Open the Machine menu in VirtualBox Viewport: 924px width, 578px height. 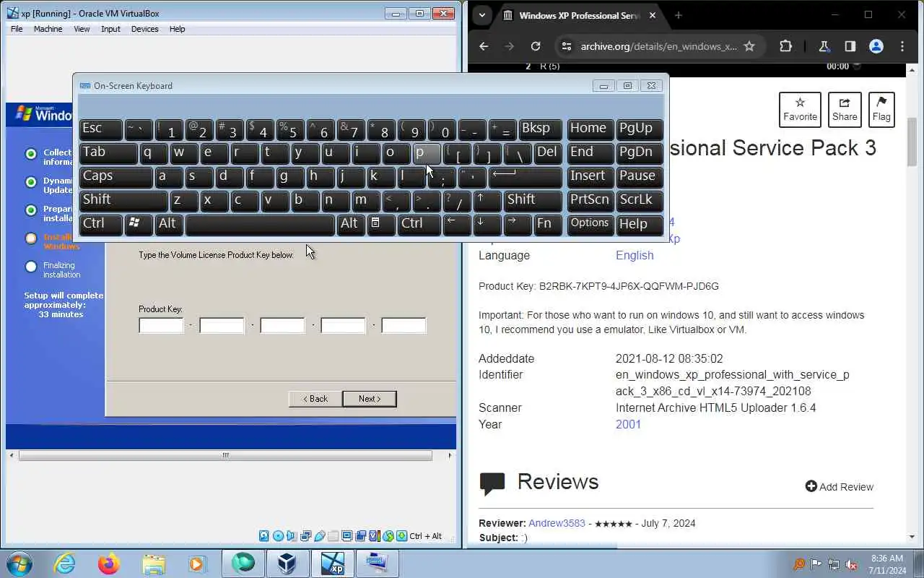coord(48,29)
